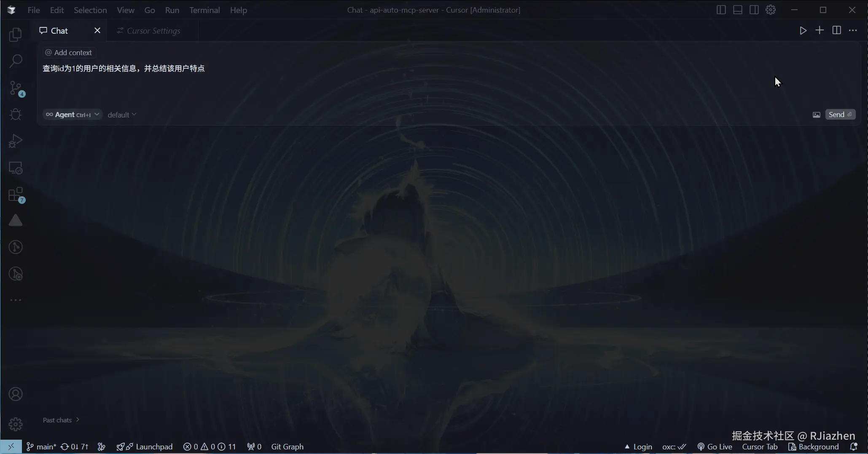Click the Add context button
This screenshot has height=454, width=868.
69,53
